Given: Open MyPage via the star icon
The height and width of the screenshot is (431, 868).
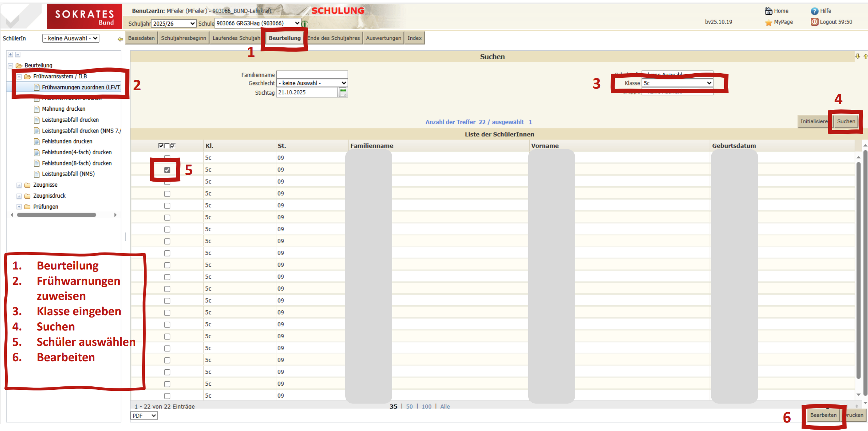Looking at the screenshot, I should coord(768,22).
